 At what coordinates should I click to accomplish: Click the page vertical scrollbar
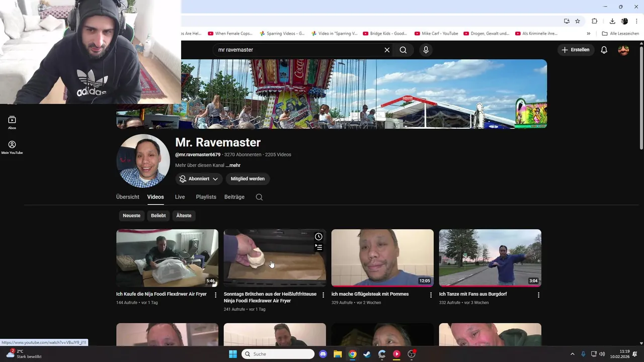pos(641,98)
